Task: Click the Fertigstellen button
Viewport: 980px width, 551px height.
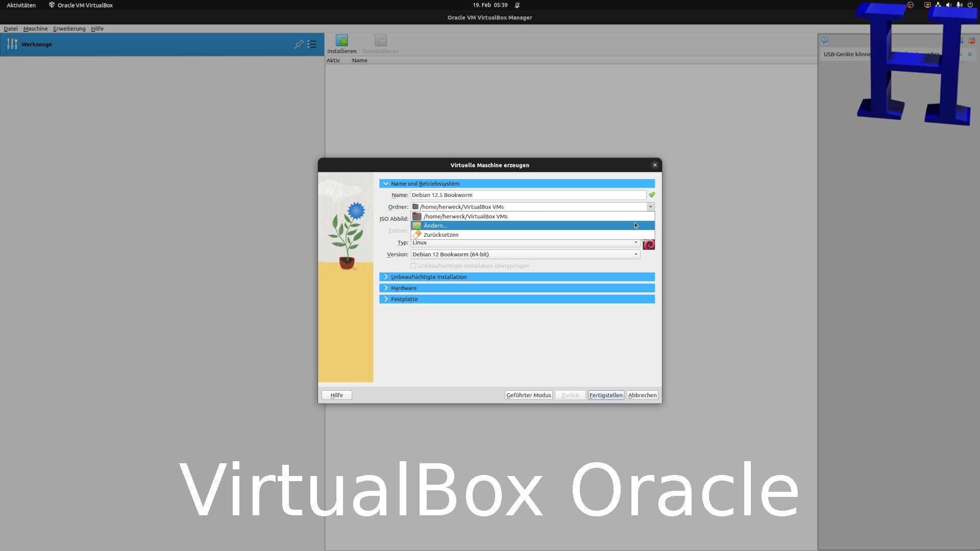Action: (606, 395)
